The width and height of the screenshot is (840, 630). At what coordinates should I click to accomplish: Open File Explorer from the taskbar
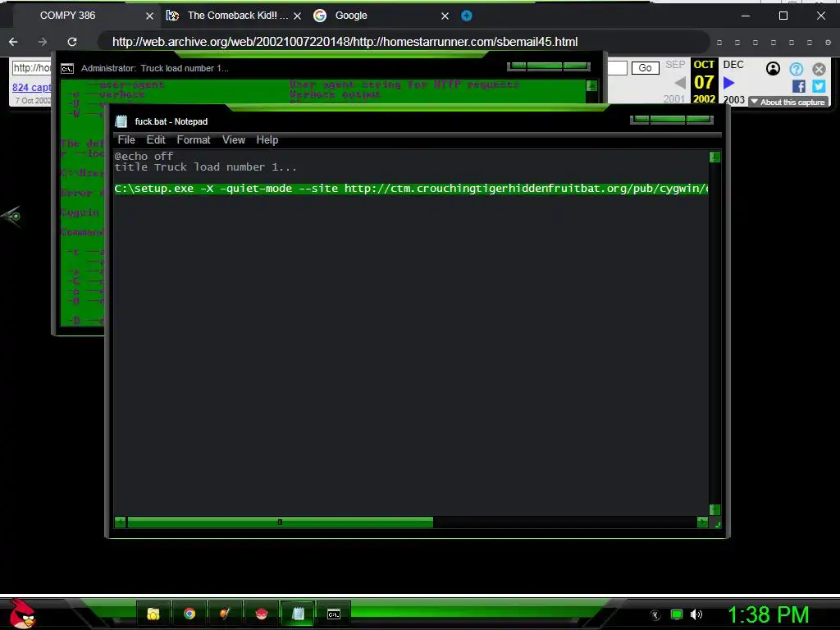point(153,614)
